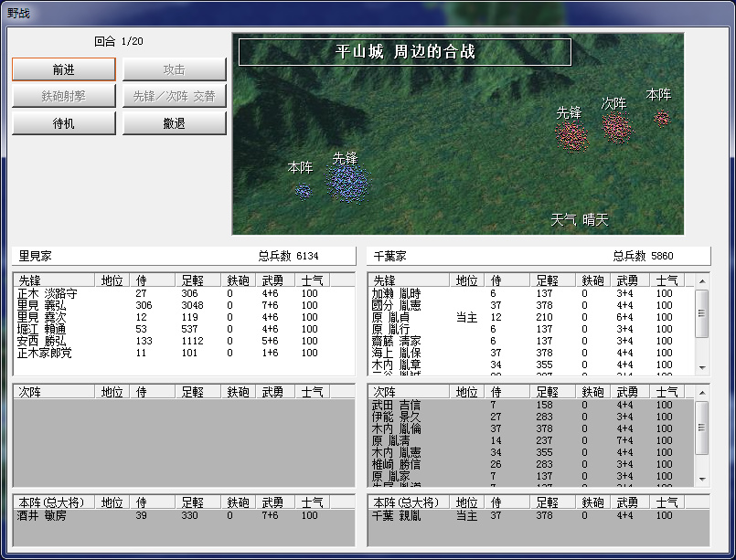Click the 平山城 周边的合战 battle title
Screen dimensions: 736x560
point(405,51)
